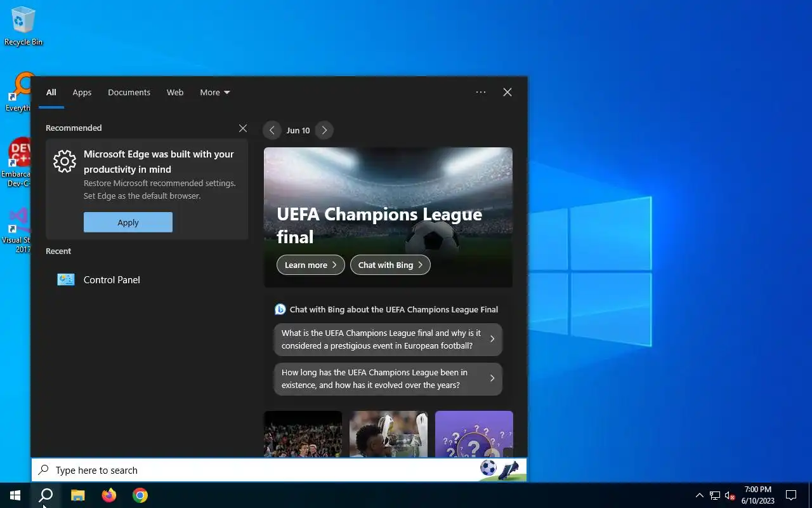Screen dimensions: 812x508
Task: Click the taskbar search magnifier icon
Action: (46, 495)
